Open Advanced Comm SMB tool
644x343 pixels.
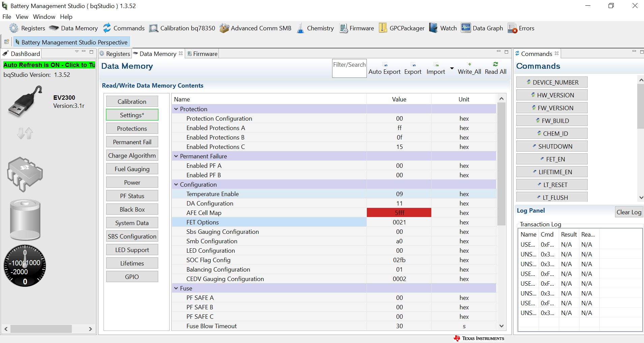tap(255, 28)
